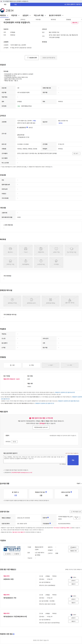
Task: Open the 지도 보기 map button
Action: 76,154
